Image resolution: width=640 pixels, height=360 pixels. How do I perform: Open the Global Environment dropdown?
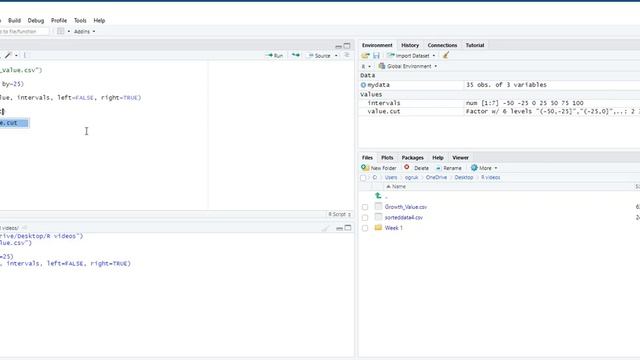tap(408, 66)
